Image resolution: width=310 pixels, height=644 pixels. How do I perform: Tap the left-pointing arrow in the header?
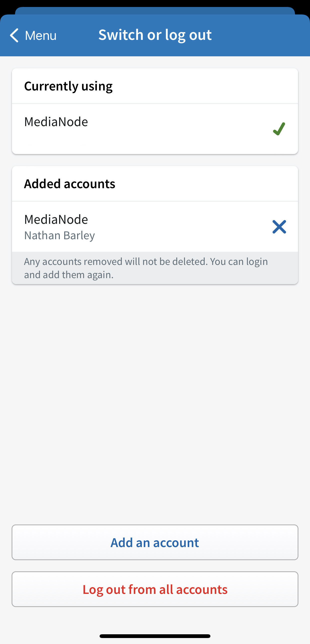click(14, 35)
